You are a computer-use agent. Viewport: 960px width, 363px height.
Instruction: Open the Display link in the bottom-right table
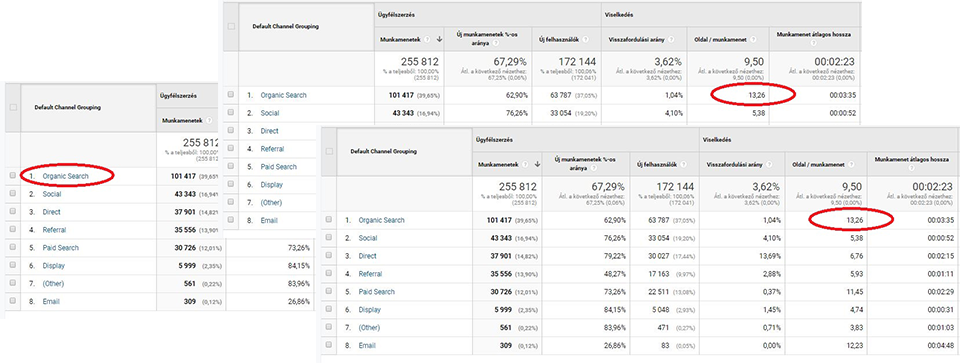[x=369, y=310]
